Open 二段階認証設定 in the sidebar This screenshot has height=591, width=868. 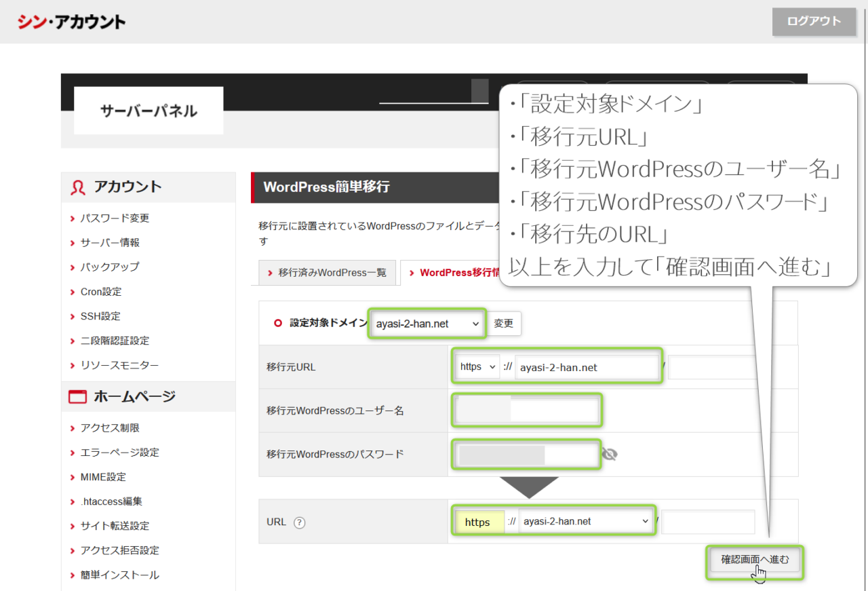115,341
